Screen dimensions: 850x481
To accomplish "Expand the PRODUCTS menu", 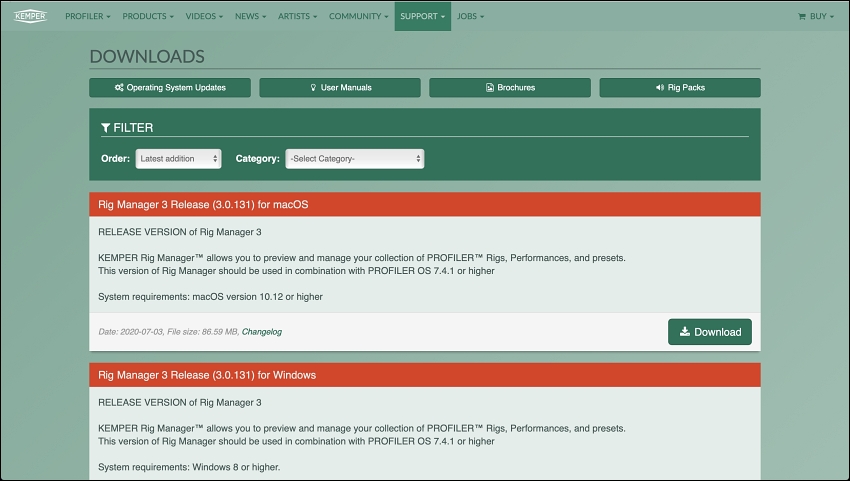I will [x=148, y=16].
